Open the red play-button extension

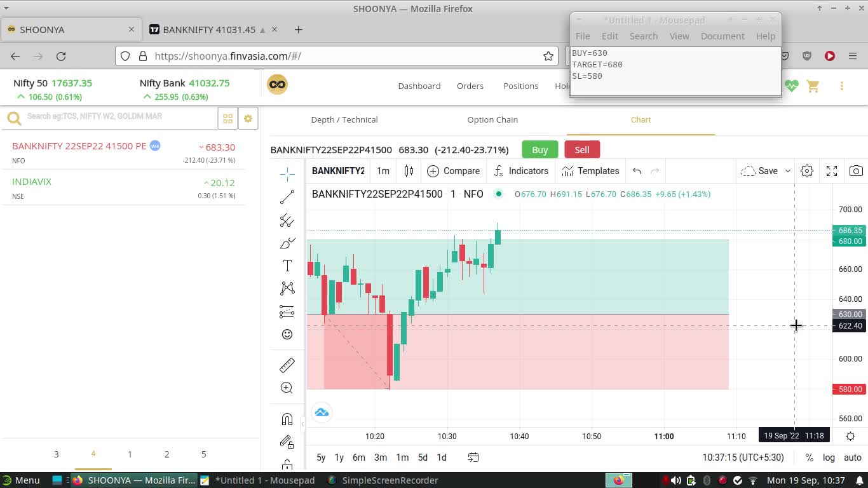click(830, 56)
